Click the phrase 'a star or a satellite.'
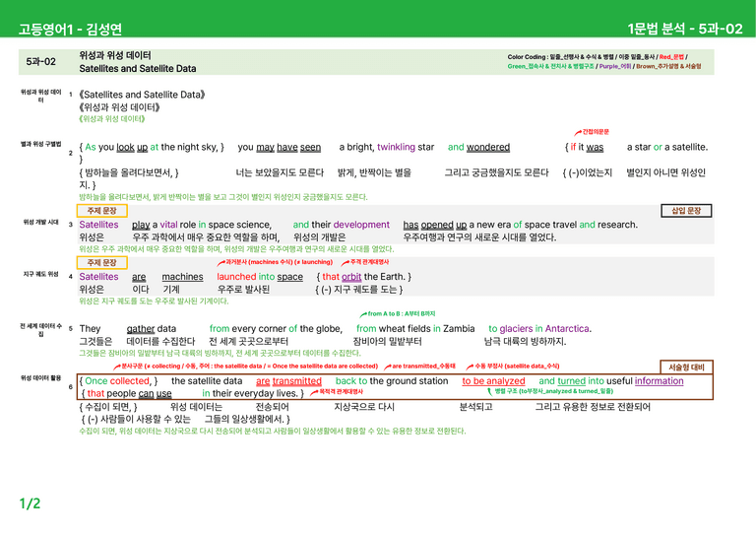The image size is (756, 535). click(x=667, y=147)
